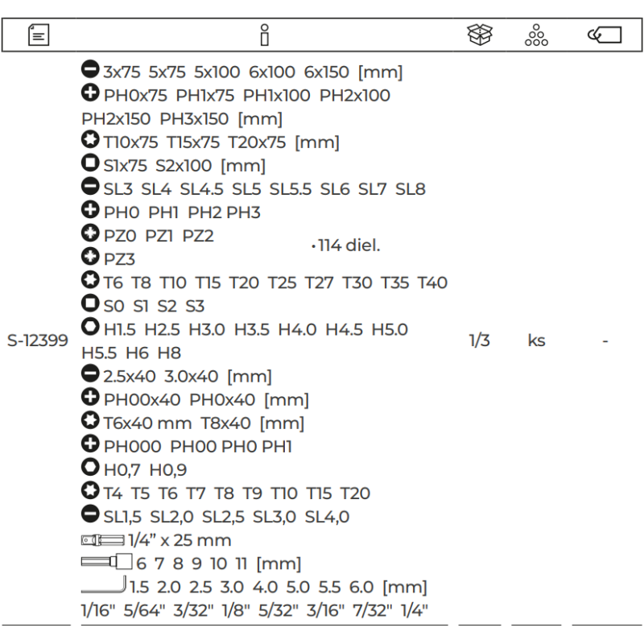Click the Phillips icon before PH0x75
644x644 pixels.
point(91,95)
